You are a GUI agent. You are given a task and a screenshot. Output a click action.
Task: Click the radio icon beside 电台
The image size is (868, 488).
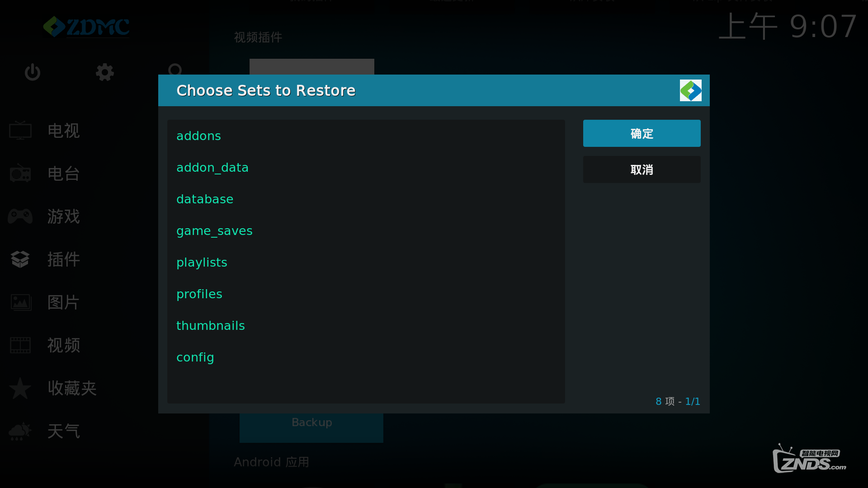click(x=20, y=174)
